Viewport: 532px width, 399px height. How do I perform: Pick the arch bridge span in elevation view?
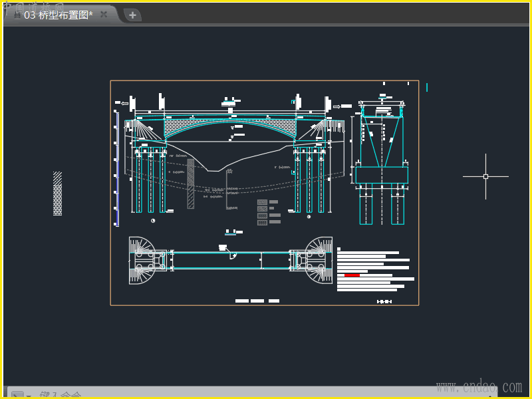point(230,123)
